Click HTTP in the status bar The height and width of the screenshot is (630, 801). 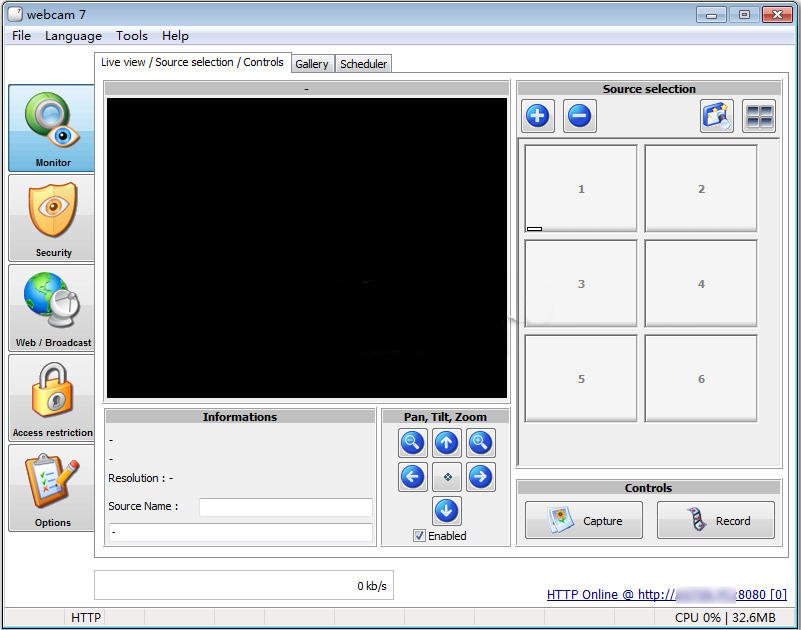coord(86,618)
